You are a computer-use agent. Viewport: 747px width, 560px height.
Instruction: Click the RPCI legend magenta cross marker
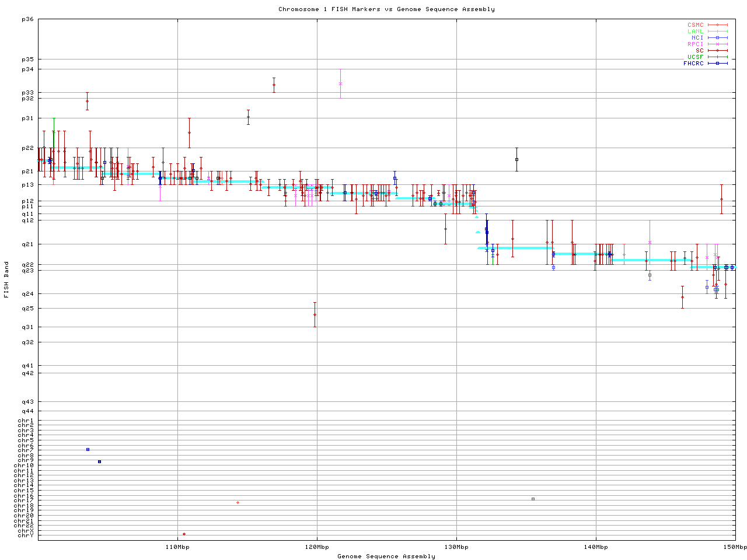point(717,44)
